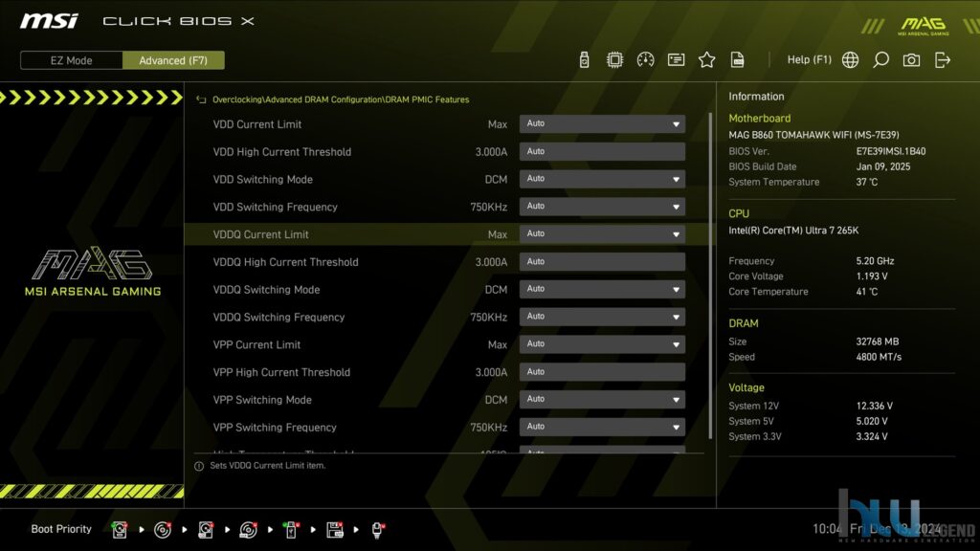Screen dimensions: 980x551
Task: Click the MSI logo
Action: coord(49,21)
